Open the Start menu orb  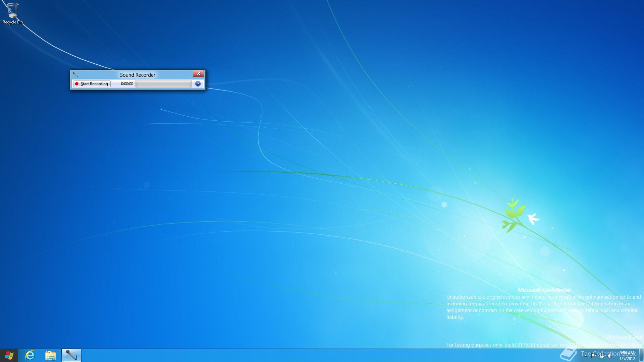coord(9,355)
